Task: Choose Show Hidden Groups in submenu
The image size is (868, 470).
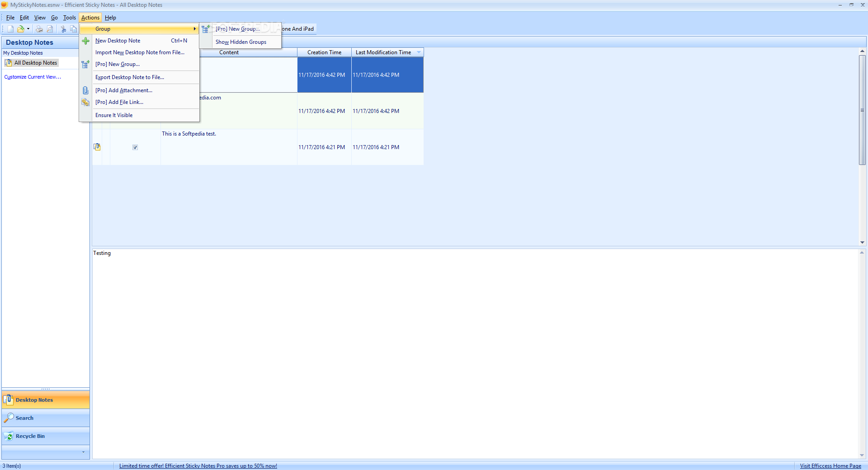Action: pyautogui.click(x=241, y=42)
